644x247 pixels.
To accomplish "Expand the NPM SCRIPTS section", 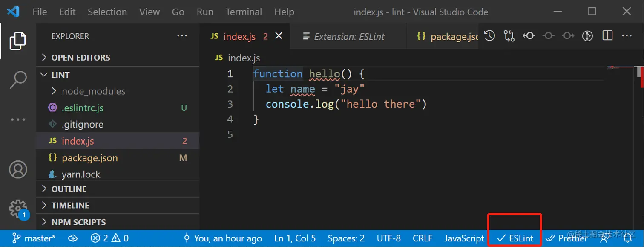I will click(x=118, y=222).
